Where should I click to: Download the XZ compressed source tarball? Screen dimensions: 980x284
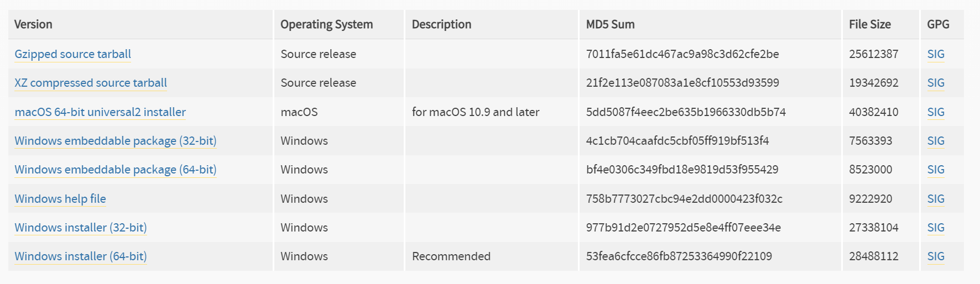[91, 83]
